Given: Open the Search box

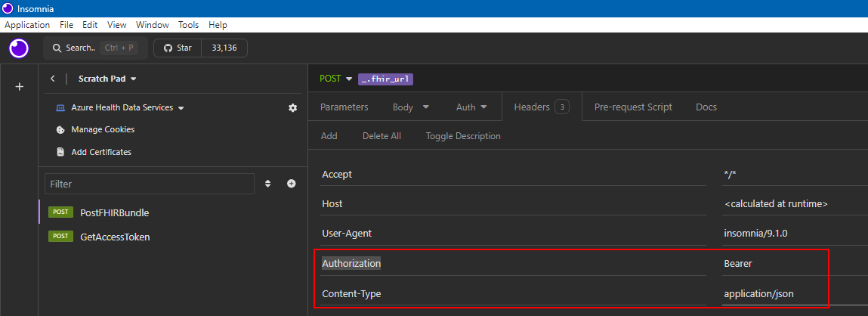Looking at the screenshot, I should coord(96,48).
